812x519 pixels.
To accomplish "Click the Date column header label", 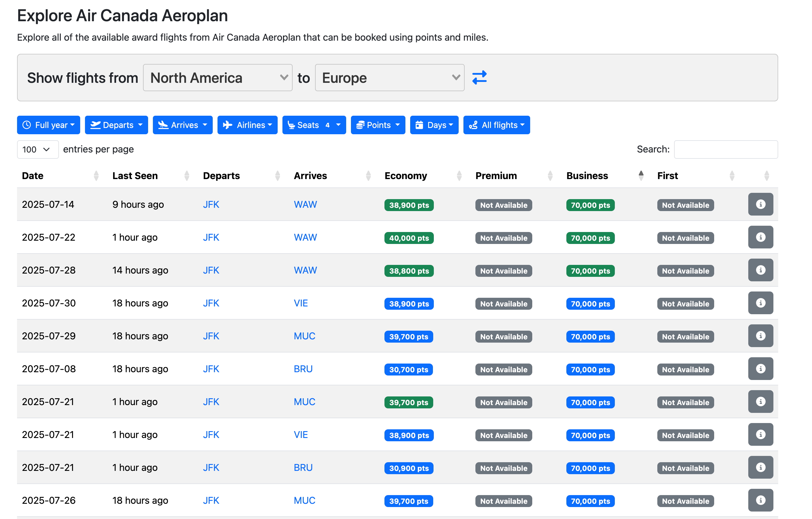I will point(33,175).
